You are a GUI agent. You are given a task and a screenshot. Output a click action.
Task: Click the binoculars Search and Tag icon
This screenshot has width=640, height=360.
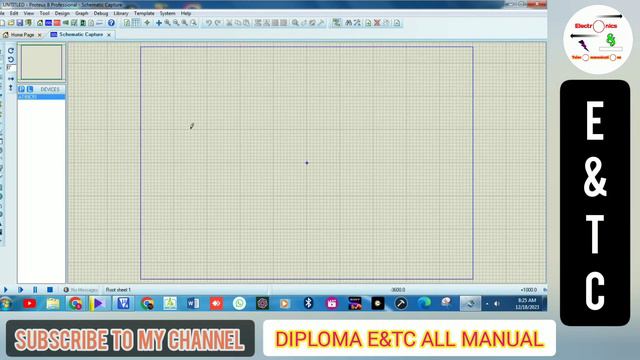349,23
